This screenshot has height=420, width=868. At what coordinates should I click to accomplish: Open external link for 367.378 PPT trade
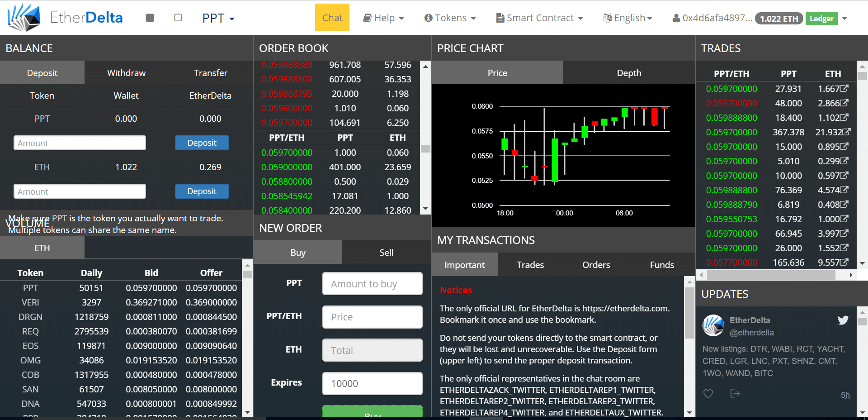pos(846,132)
